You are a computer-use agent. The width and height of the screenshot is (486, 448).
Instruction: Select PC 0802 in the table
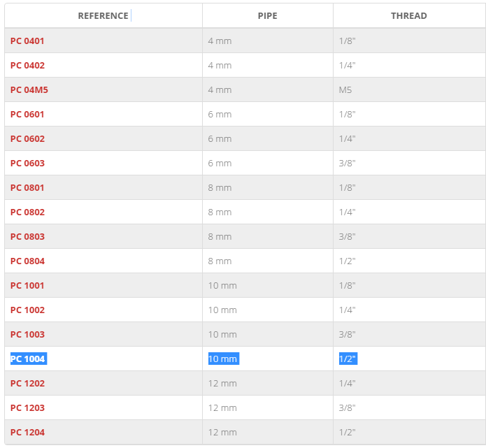pos(27,212)
